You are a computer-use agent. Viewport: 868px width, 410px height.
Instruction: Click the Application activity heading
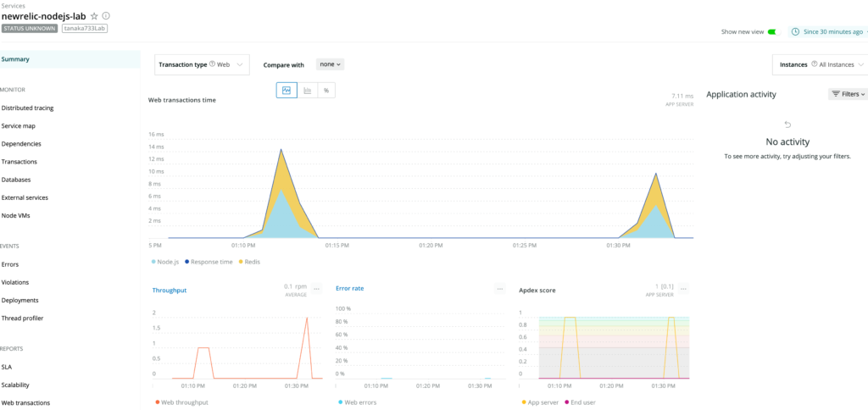pyautogui.click(x=741, y=95)
